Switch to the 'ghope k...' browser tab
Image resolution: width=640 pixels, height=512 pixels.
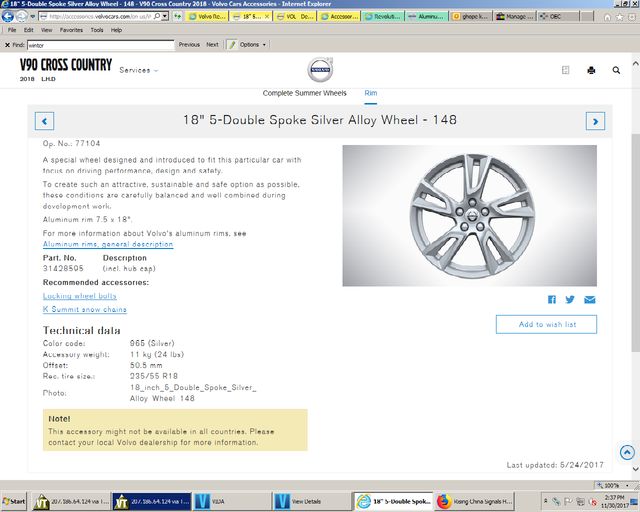(471, 16)
